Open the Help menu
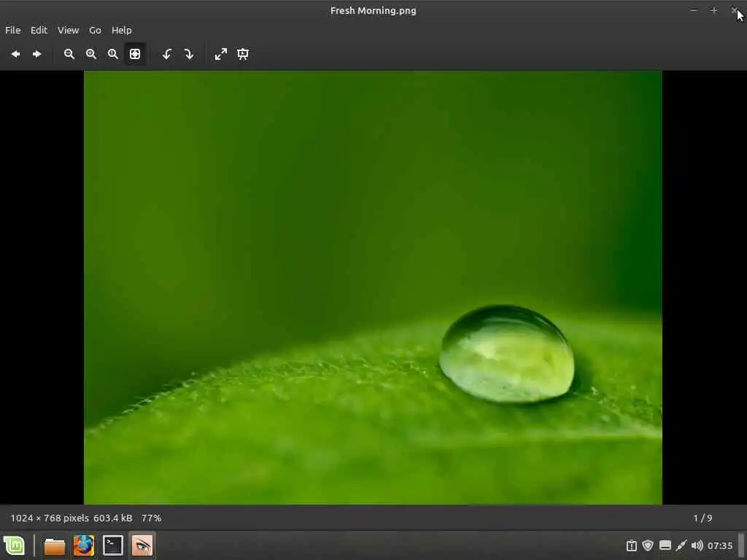Viewport: 747px width, 560px height. pyautogui.click(x=122, y=30)
